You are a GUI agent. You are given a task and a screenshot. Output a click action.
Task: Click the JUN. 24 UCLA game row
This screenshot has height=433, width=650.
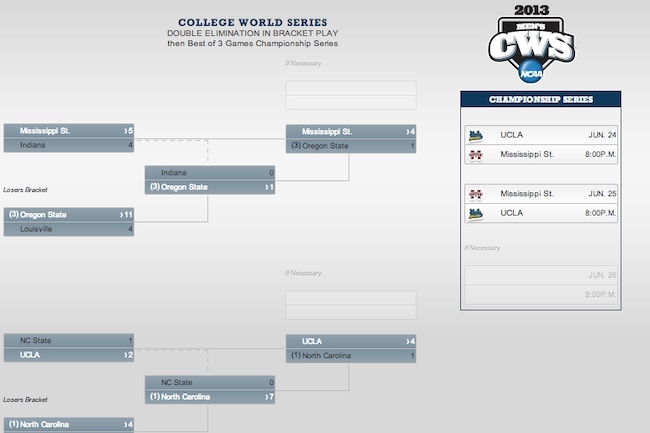(541, 135)
